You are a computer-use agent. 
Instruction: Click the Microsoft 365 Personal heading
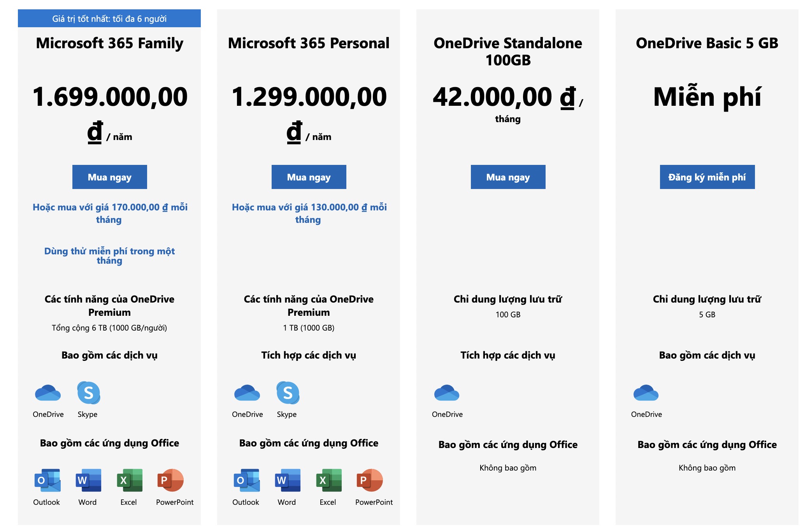309,43
